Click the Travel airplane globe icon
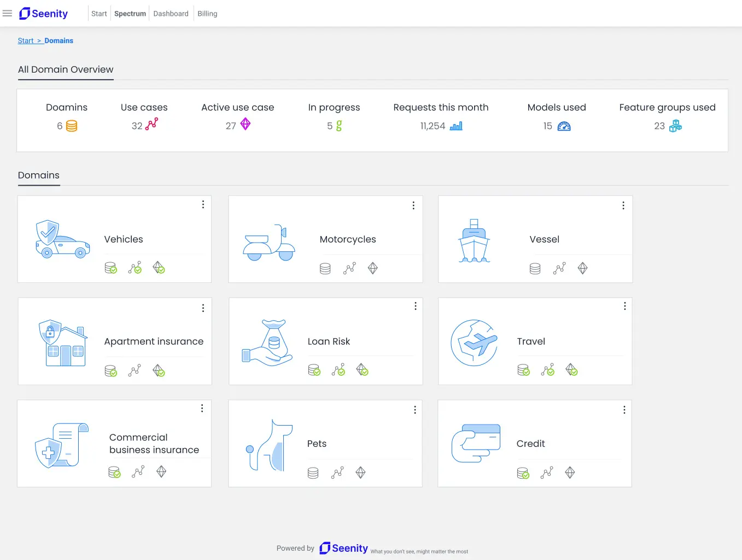The height and width of the screenshot is (560, 742). point(474,343)
